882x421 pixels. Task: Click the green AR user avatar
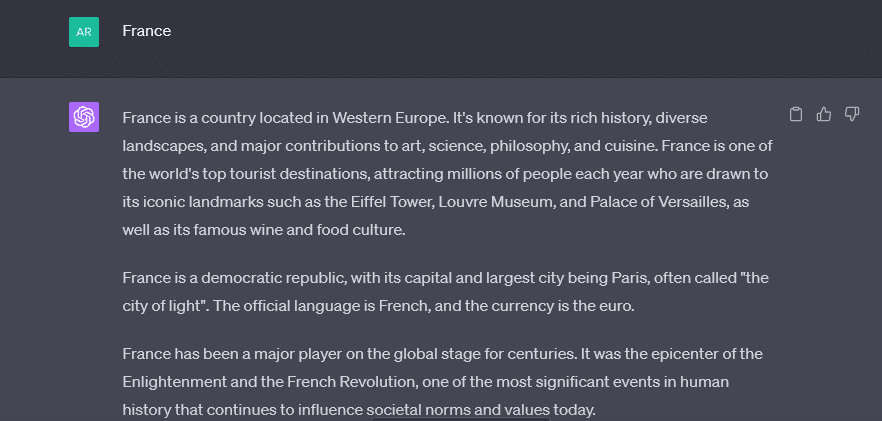coord(84,32)
